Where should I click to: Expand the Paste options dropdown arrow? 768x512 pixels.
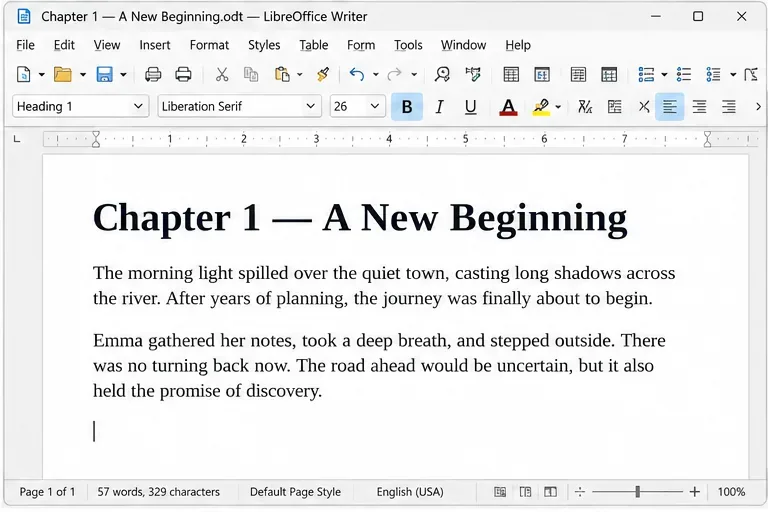(x=300, y=74)
